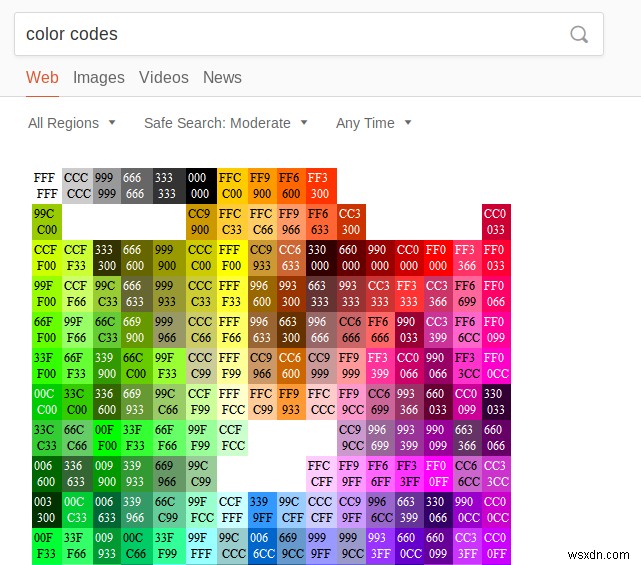Pick the dark 330000 swatch
641x565 pixels.
321,258
